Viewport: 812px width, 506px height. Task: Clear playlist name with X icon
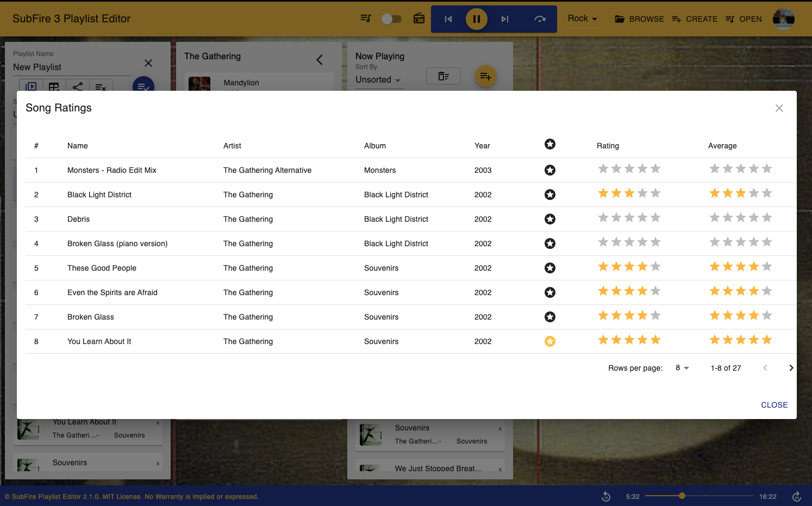tap(148, 63)
